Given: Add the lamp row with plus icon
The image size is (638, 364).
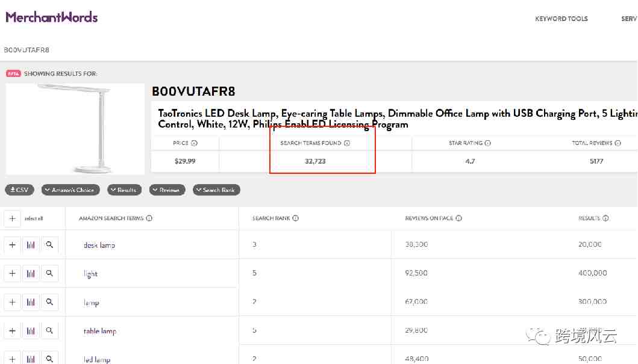Looking at the screenshot, I should (x=12, y=302).
